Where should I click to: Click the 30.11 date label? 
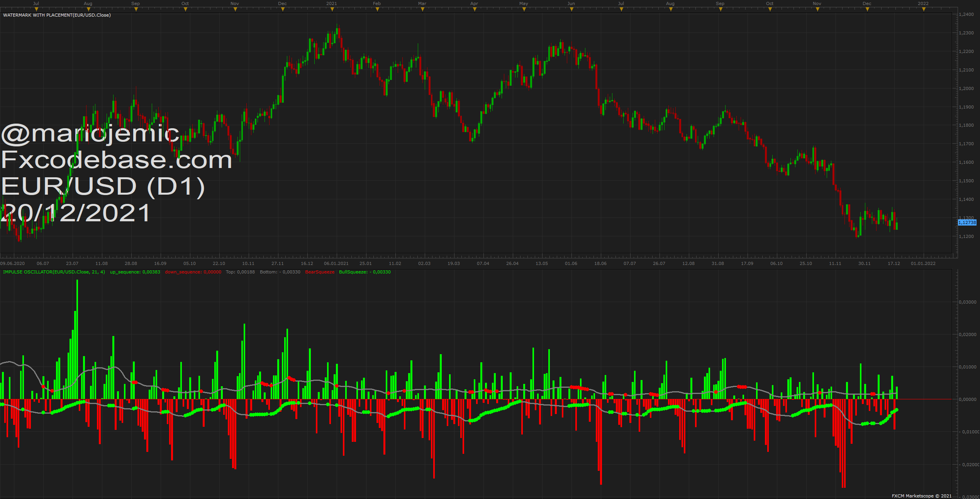(865, 263)
